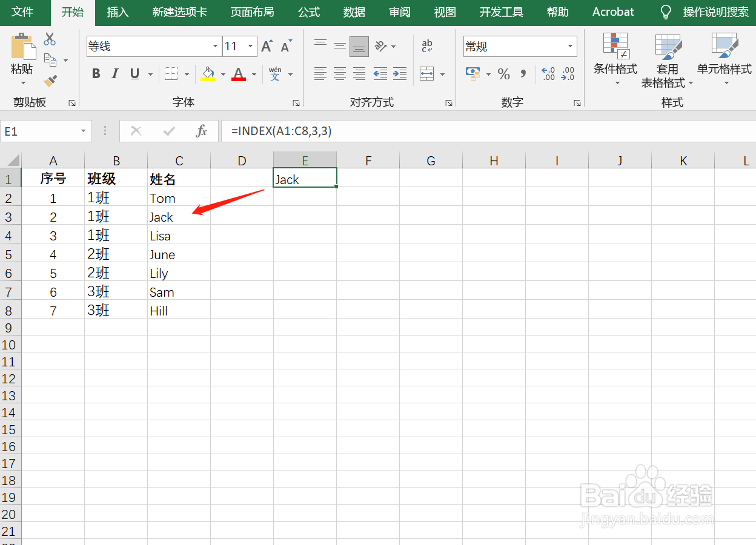
Task: Switch to the 数据 (Data) tab
Action: pyautogui.click(x=354, y=12)
